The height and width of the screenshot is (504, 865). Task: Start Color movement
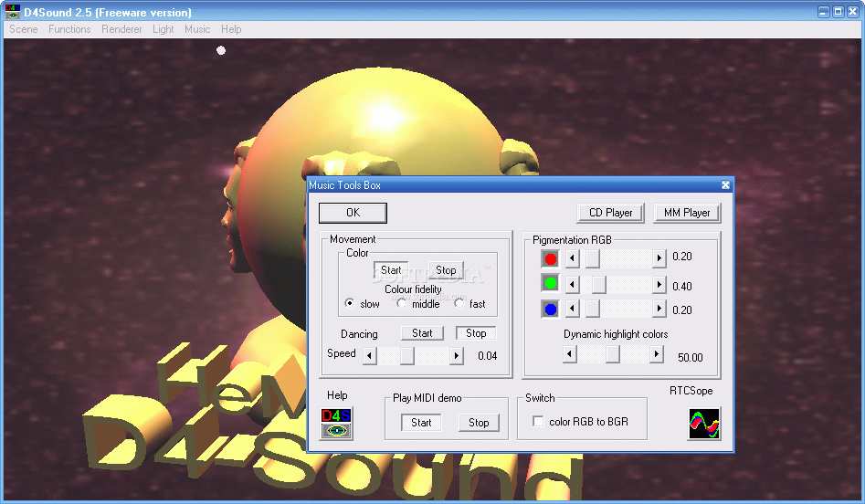point(391,270)
